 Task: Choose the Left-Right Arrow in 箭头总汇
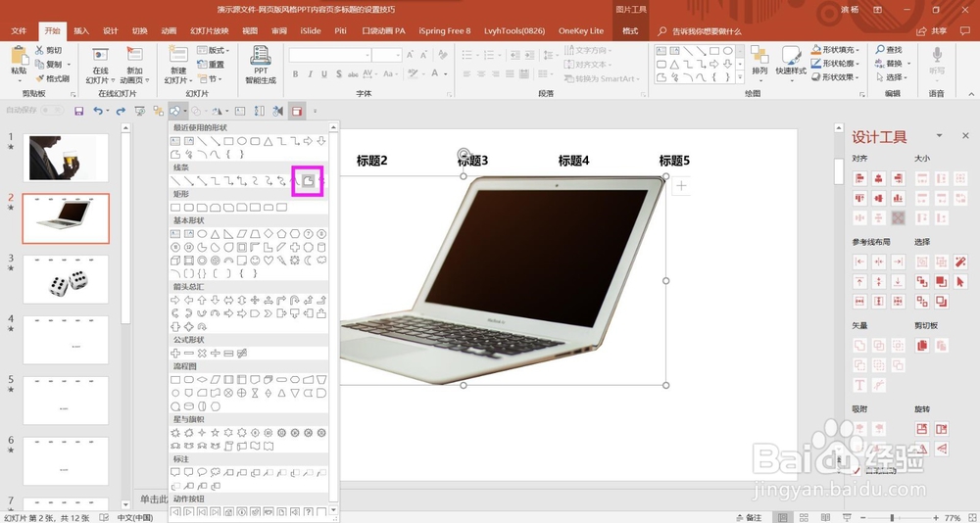(228, 300)
